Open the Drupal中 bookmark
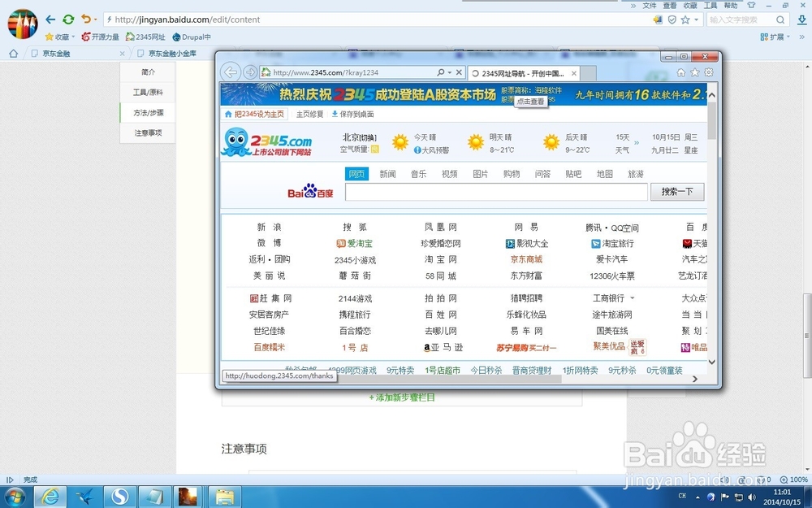 pos(192,37)
